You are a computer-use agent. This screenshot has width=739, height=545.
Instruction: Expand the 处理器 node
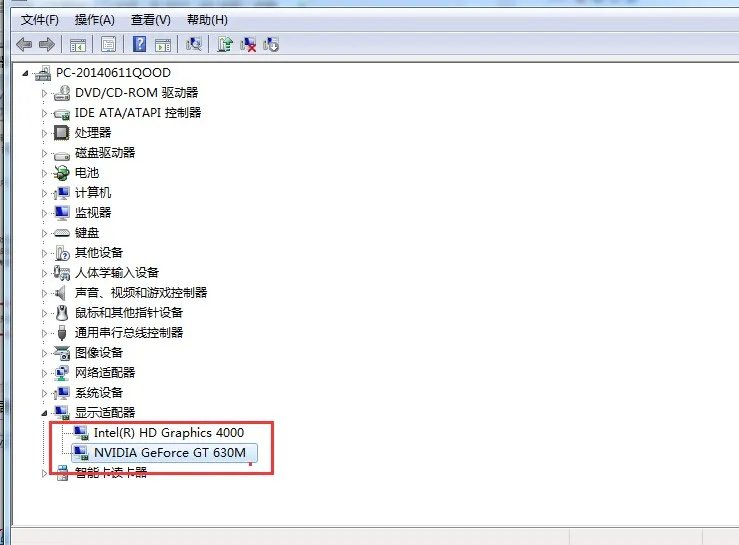pos(44,133)
